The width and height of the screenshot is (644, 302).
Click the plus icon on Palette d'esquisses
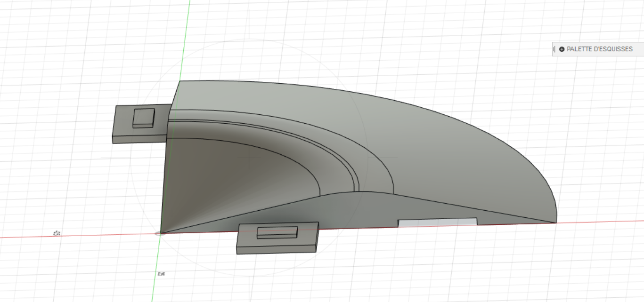[x=561, y=49]
